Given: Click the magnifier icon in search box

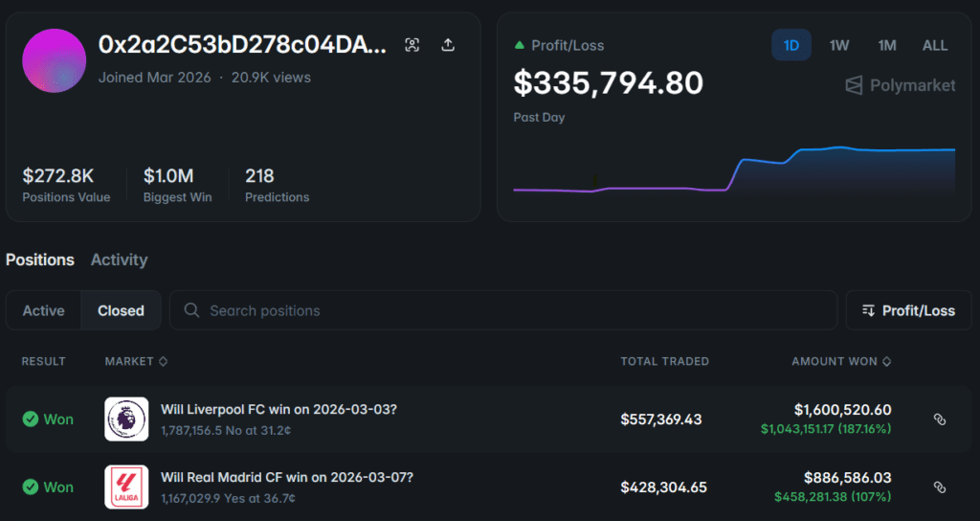Looking at the screenshot, I should click(191, 310).
